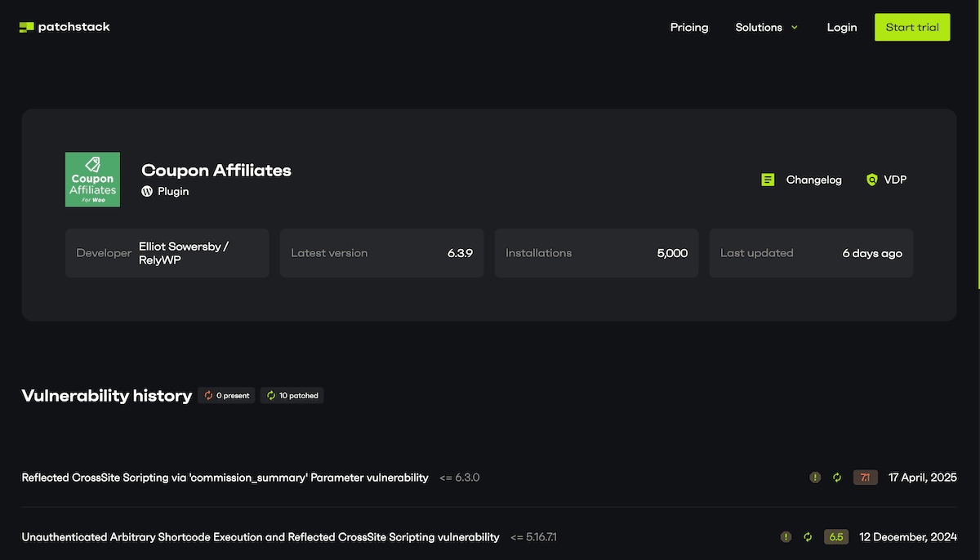Viewport: 980px width, 560px height.
Task: Click the 0 present badge
Action: [226, 395]
